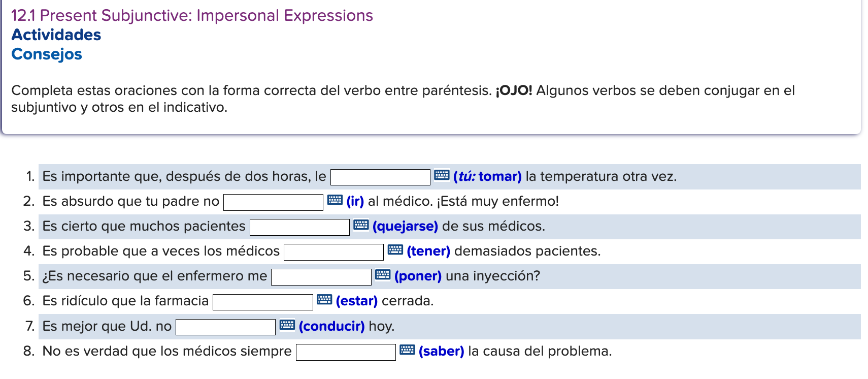Image resolution: width=868 pixels, height=379 pixels.
Task: Click the keyboard icon next to the (saber) blank
Action: (407, 350)
